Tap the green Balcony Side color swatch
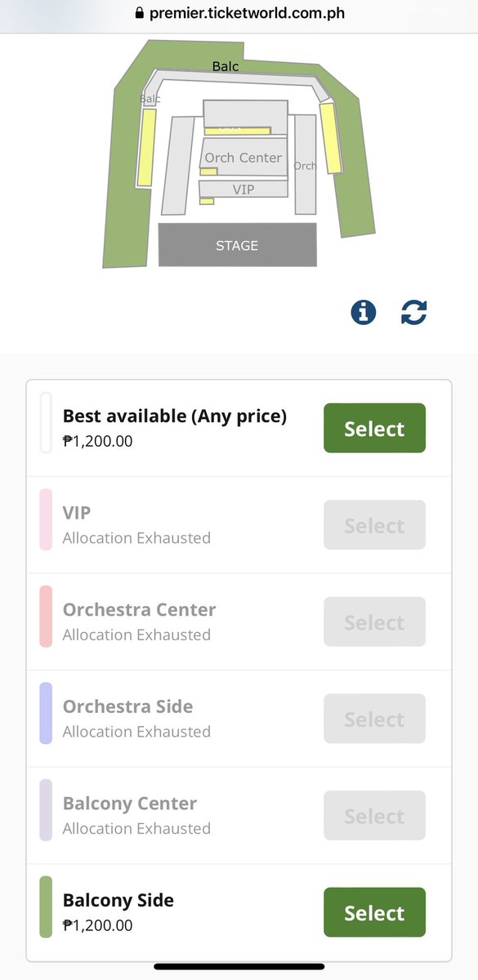 point(46,906)
